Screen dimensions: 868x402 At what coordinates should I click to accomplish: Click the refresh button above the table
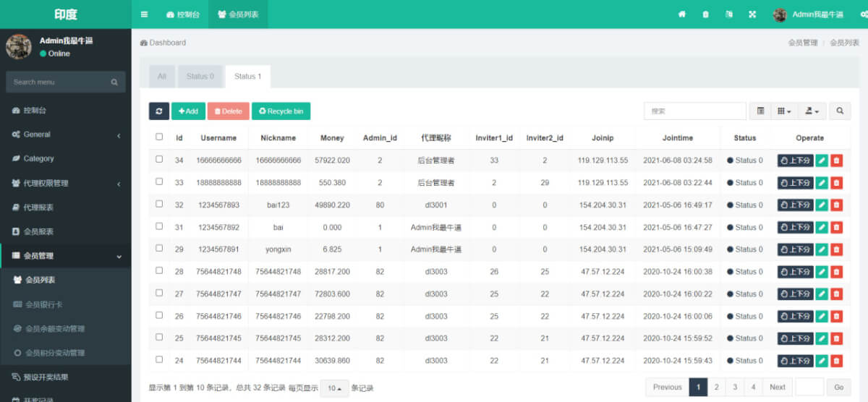pyautogui.click(x=159, y=111)
